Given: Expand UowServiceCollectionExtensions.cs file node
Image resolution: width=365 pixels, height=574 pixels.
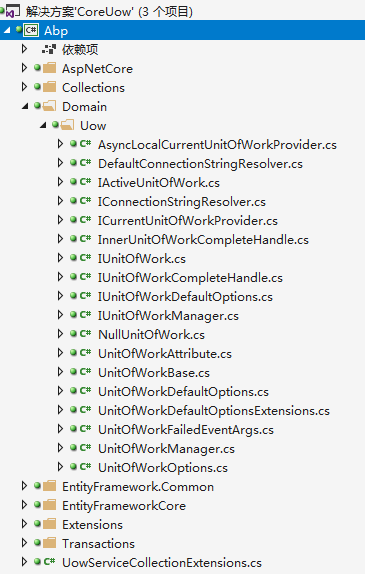Looking at the screenshot, I should point(24,562).
